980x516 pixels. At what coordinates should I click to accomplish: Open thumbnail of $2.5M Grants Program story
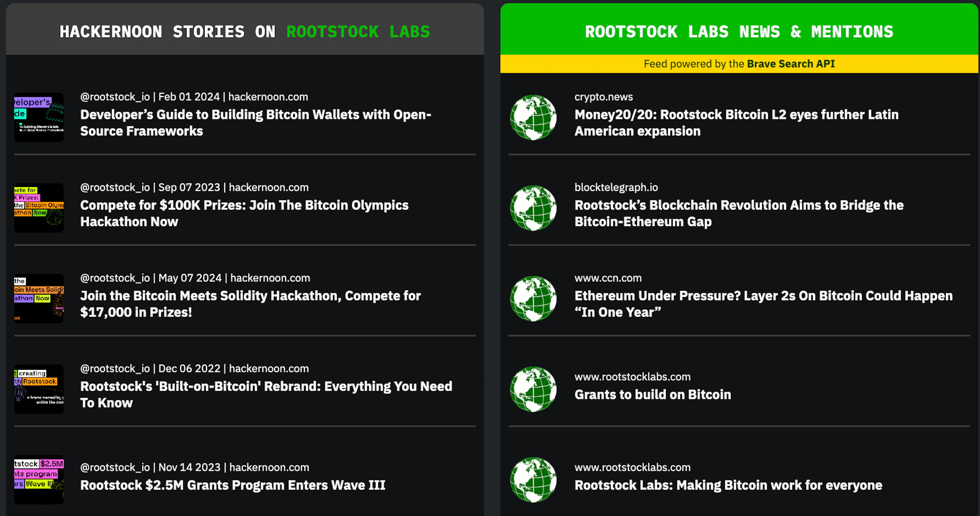(x=39, y=480)
